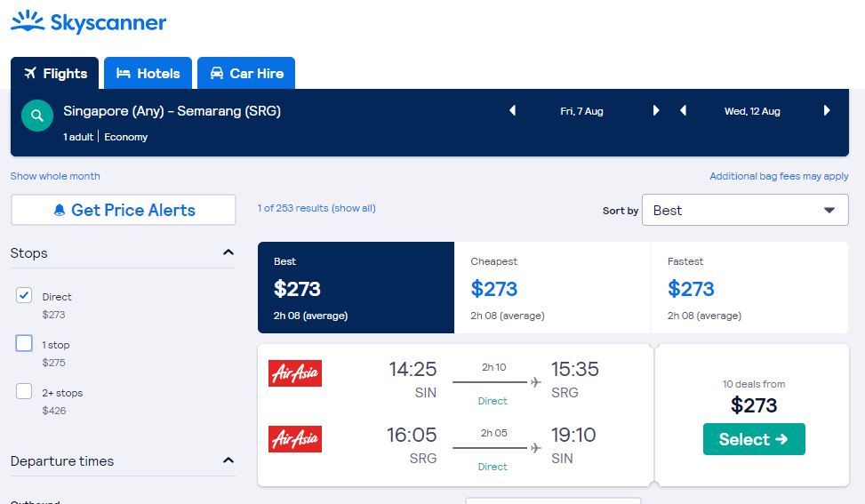Click the AirAsia logo for return flight

pyautogui.click(x=295, y=439)
